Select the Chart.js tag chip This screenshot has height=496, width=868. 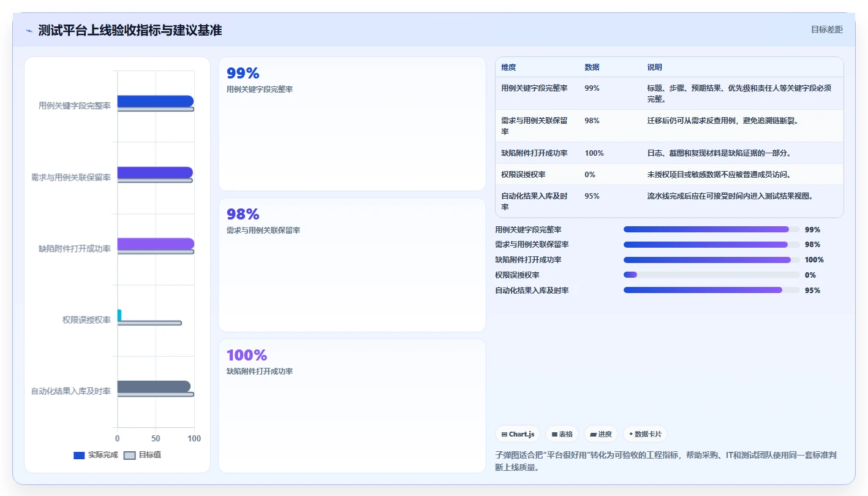[x=518, y=434]
